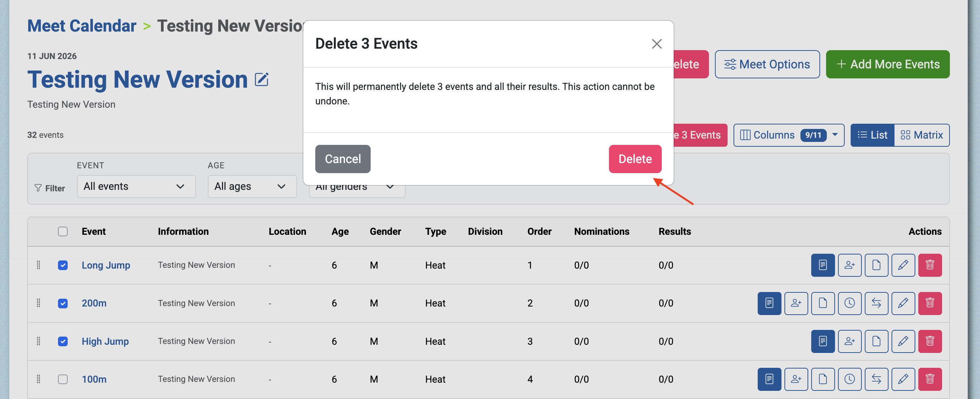The height and width of the screenshot is (399, 980).
Task: Click the Results column header
Action: (x=674, y=231)
